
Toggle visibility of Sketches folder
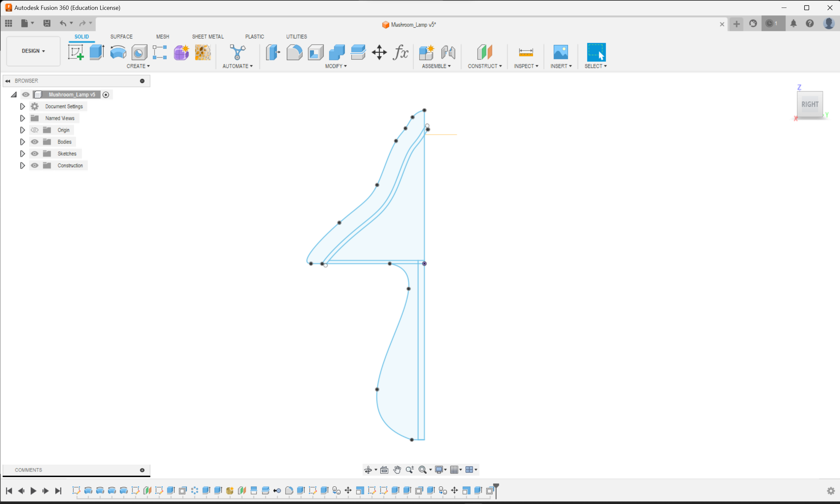click(34, 153)
